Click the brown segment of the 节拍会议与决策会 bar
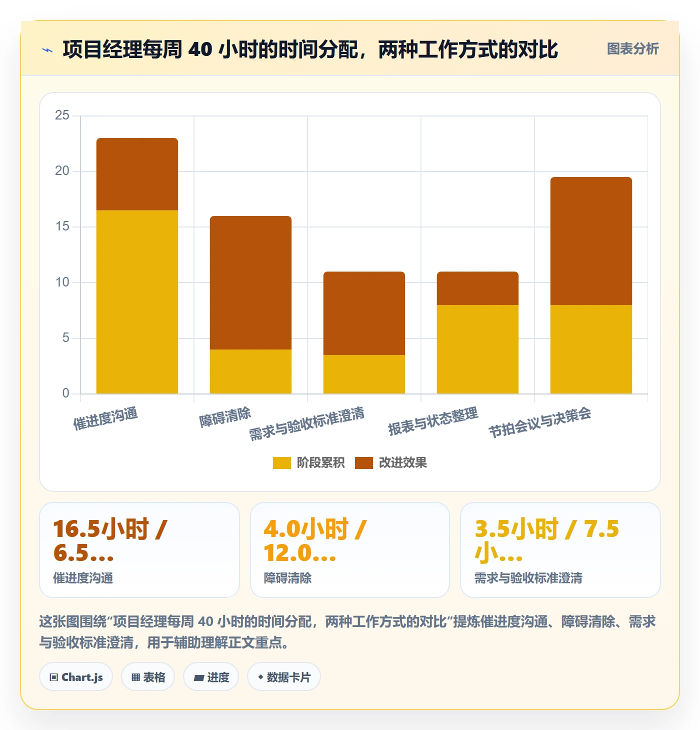The height and width of the screenshot is (730, 700). click(x=591, y=241)
